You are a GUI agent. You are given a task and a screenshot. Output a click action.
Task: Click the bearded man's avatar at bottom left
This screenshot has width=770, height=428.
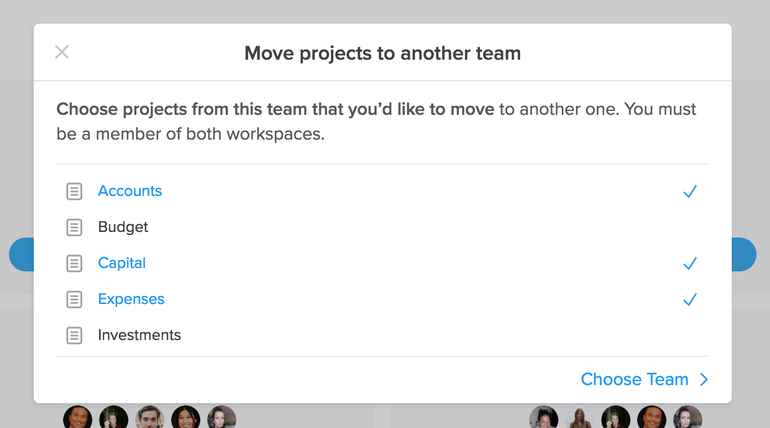coord(150,417)
